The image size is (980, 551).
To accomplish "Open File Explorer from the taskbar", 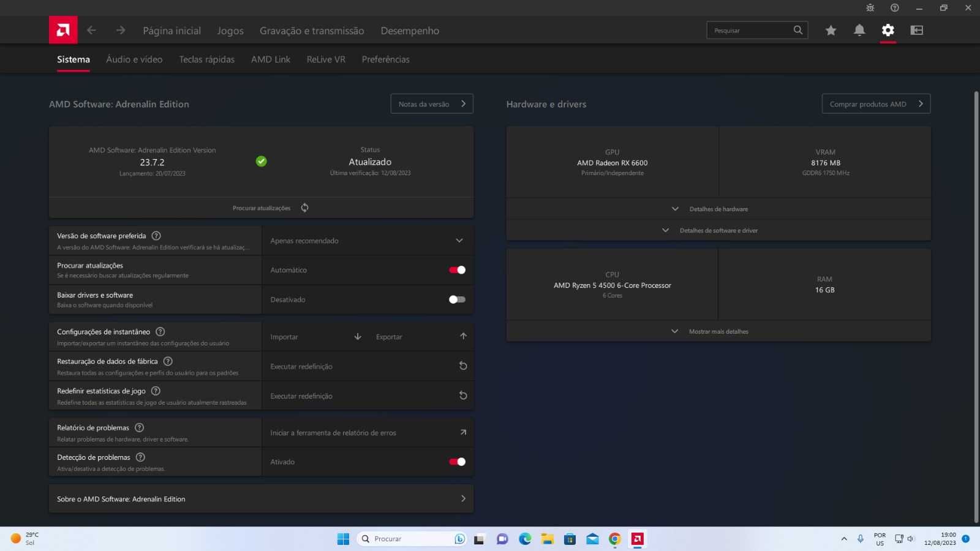I will tap(548, 539).
